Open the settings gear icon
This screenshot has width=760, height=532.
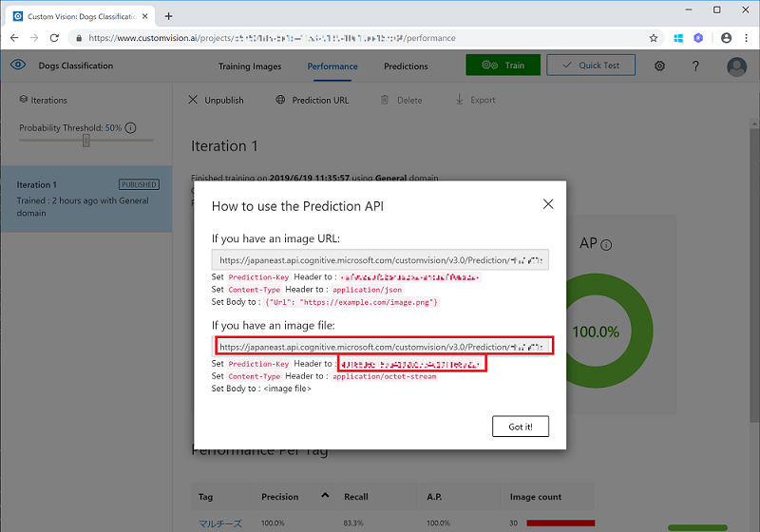[x=659, y=66]
